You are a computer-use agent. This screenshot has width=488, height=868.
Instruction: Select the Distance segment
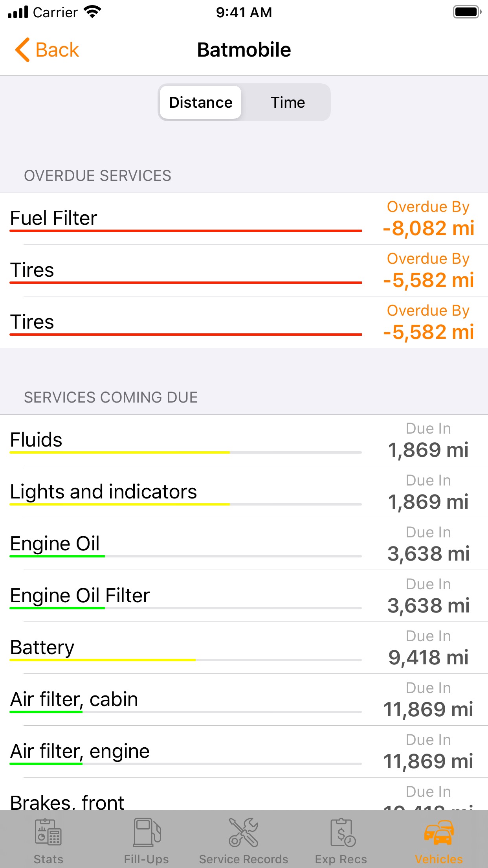201,103
